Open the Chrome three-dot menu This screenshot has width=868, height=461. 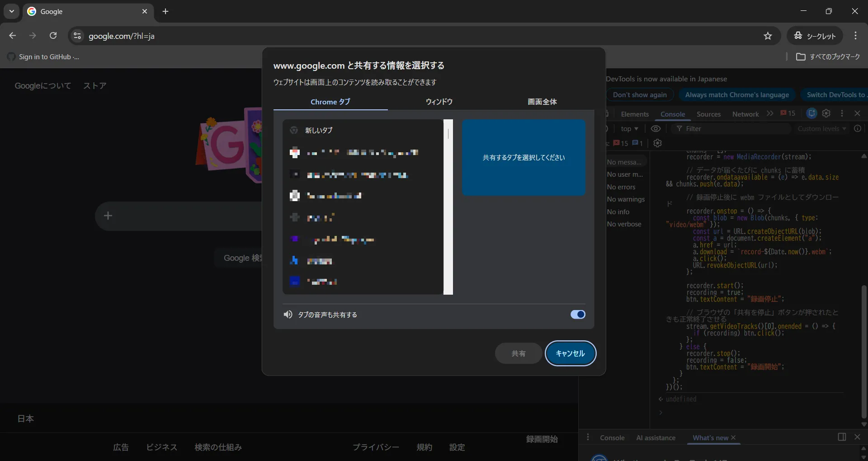tap(855, 36)
